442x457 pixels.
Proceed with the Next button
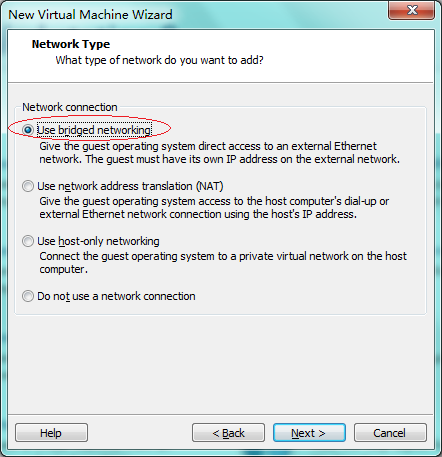pyautogui.click(x=309, y=433)
